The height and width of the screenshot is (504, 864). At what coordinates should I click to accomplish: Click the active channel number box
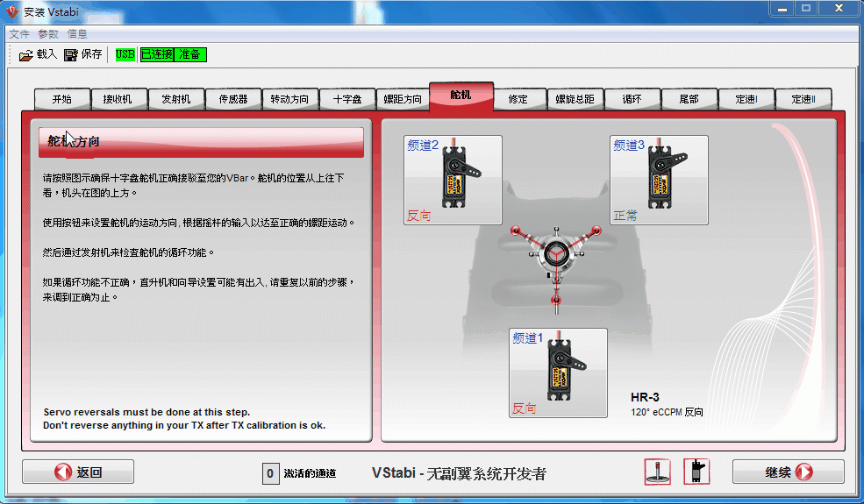pyautogui.click(x=271, y=473)
